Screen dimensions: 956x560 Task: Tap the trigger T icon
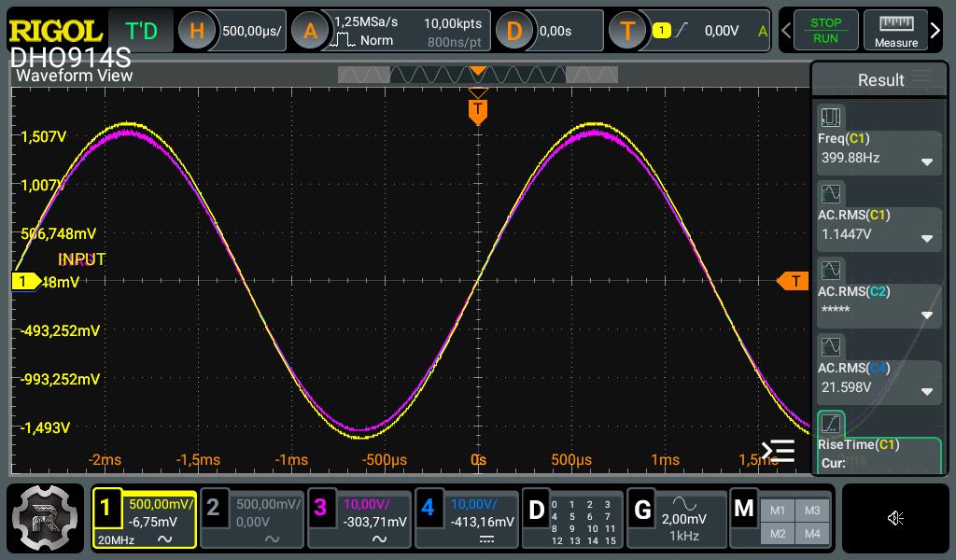pos(627,31)
